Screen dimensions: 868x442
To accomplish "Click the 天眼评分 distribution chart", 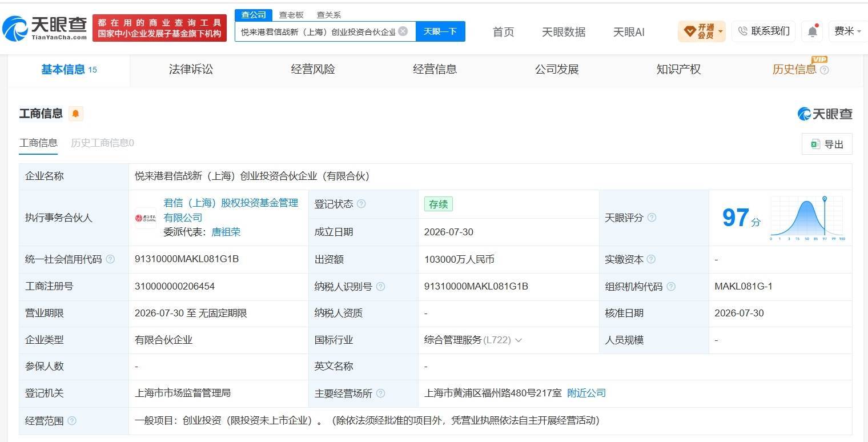I will click(x=807, y=218).
